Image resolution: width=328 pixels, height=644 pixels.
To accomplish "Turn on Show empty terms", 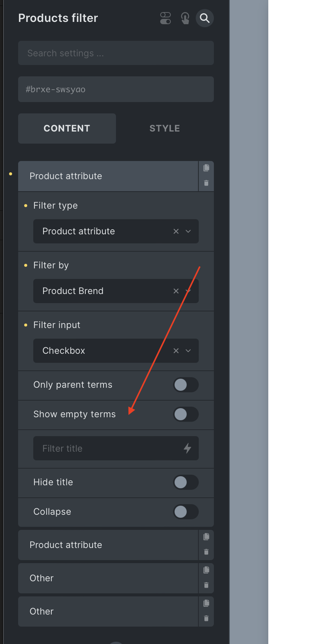I will click(x=186, y=414).
